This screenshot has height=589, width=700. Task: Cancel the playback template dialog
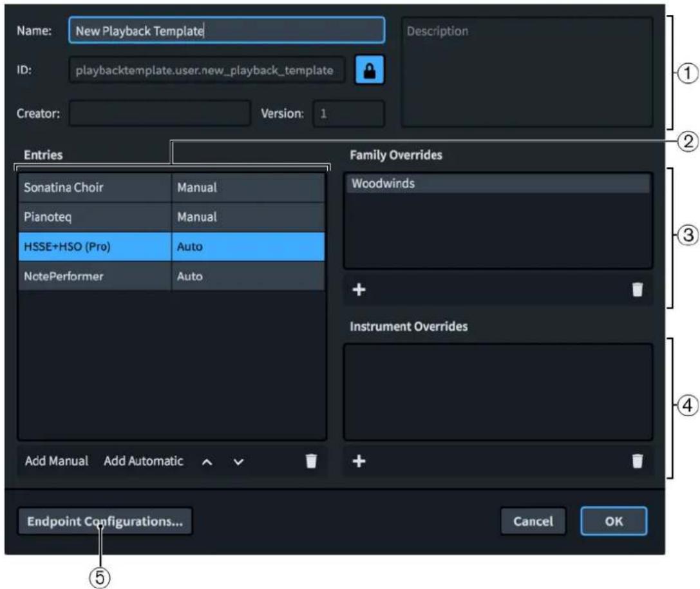point(533,521)
